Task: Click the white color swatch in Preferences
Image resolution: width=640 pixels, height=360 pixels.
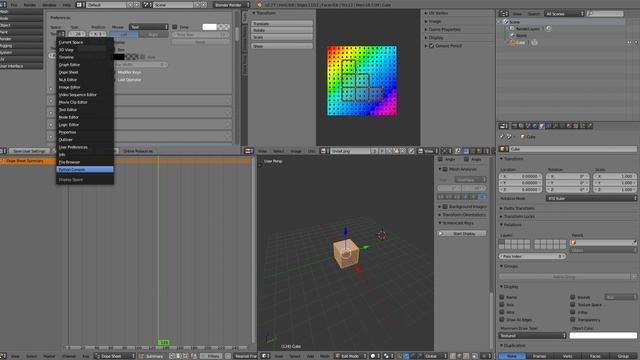Action: [x=209, y=27]
